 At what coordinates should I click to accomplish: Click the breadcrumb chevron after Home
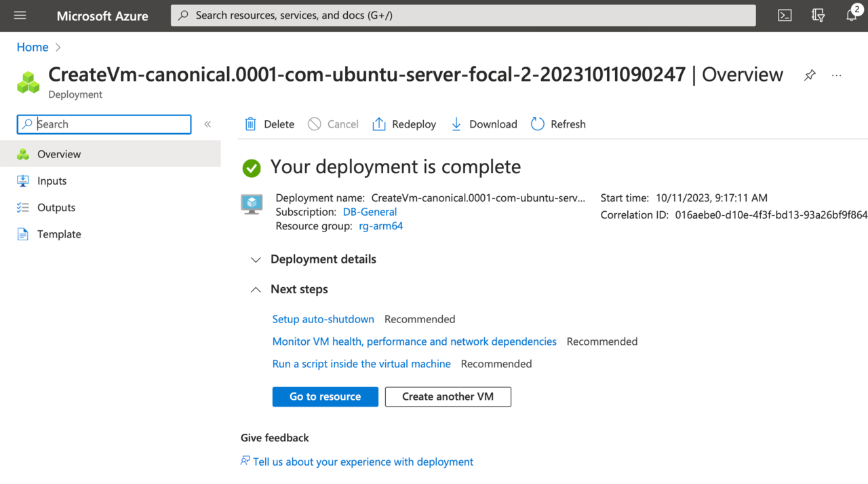coord(58,48)
